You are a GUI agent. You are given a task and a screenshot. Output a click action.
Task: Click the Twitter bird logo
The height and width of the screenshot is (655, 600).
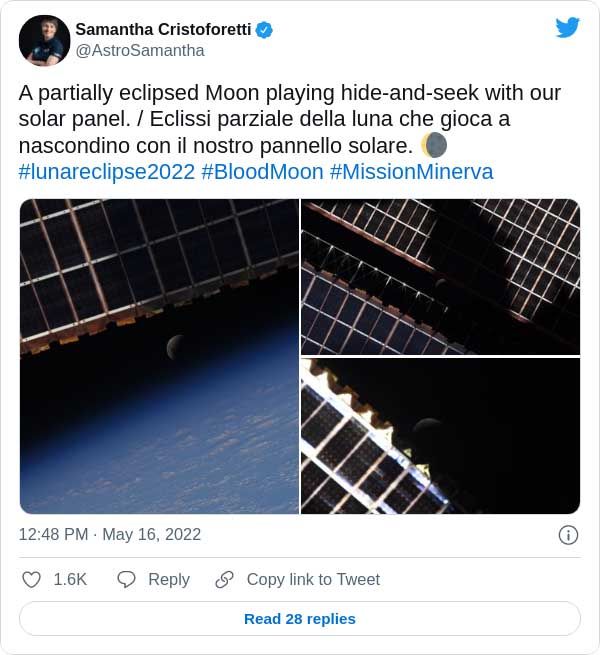[567, 28]
